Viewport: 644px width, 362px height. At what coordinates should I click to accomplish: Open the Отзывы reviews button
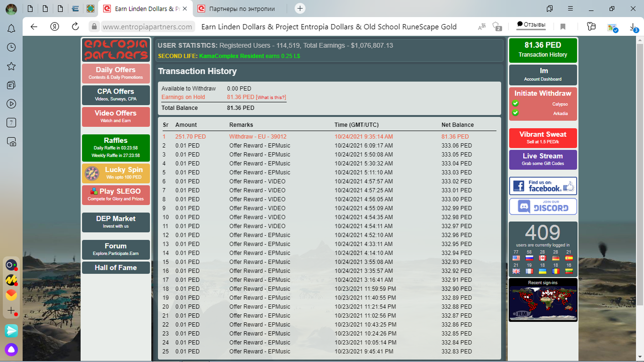pos(531,25)
